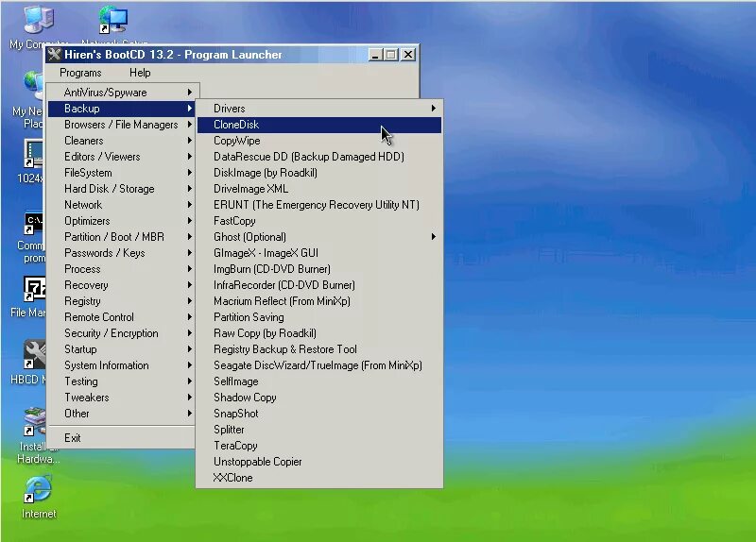Viewport: 756px width, 542px height.
Task: Launch CopyWipe
Action: click(x=319, y=141)
